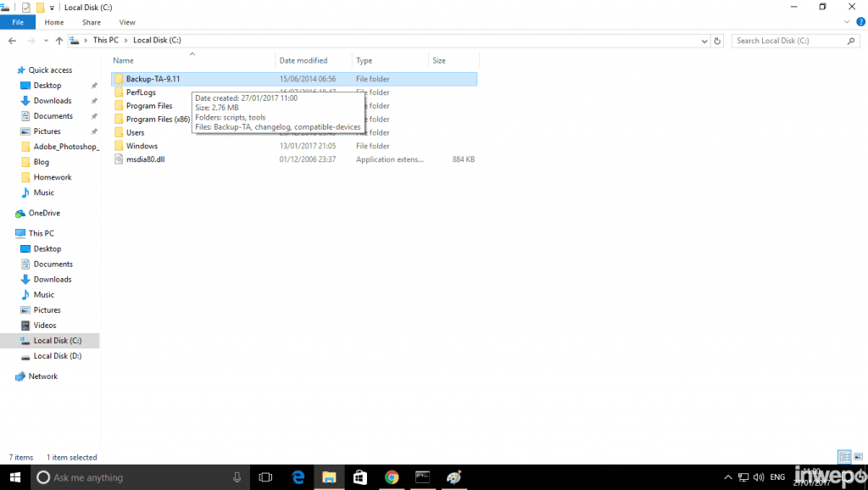Open Customize Quick Access Toolbar dropdown
868x490 pixels.
[x=52, y=8]
